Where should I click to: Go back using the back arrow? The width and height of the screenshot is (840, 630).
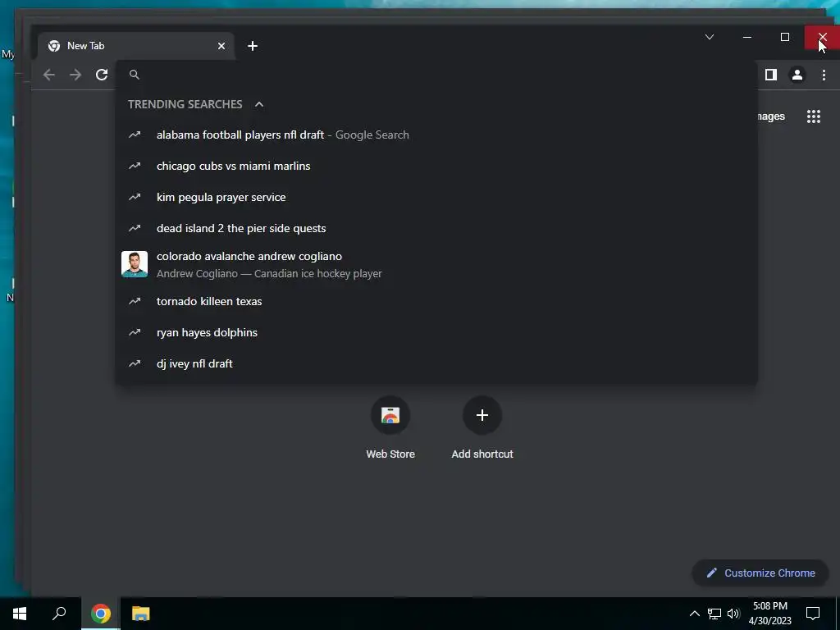[x=48, y=75]
